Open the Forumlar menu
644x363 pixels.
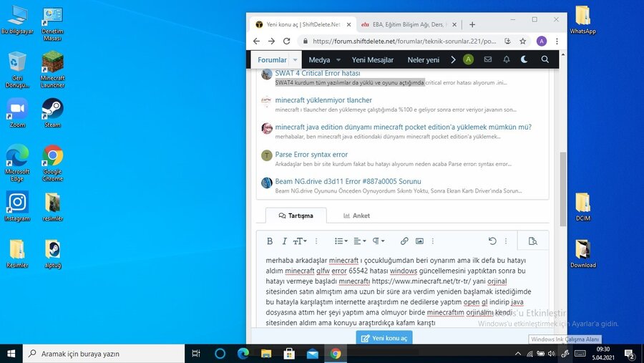[272, 59]
